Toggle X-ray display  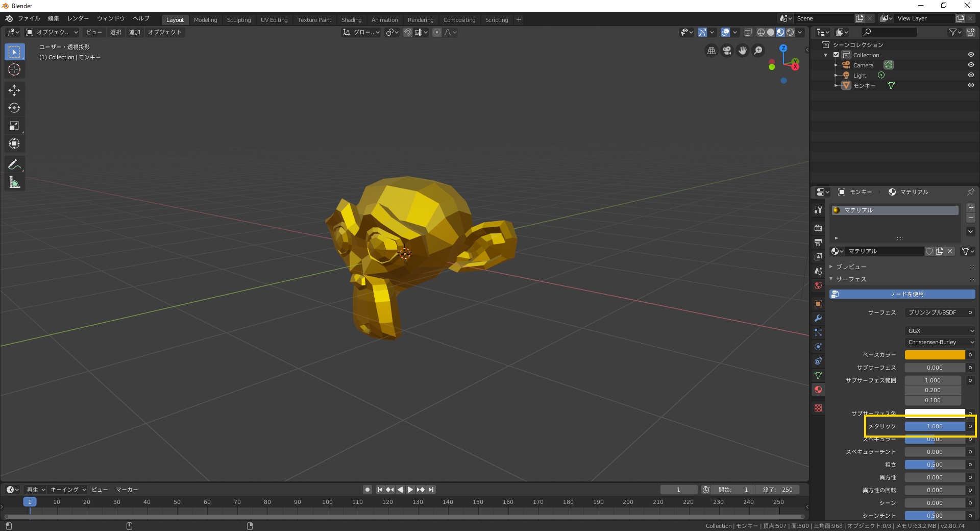(x=748, y=32)
